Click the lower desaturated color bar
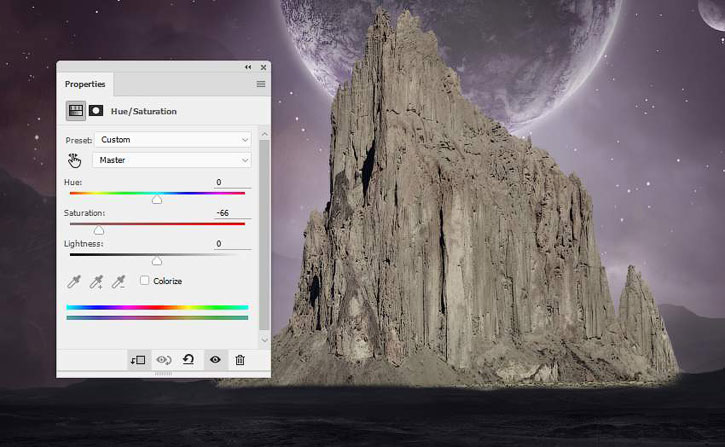The image size is (725, 447). click(x=157, y=318)
